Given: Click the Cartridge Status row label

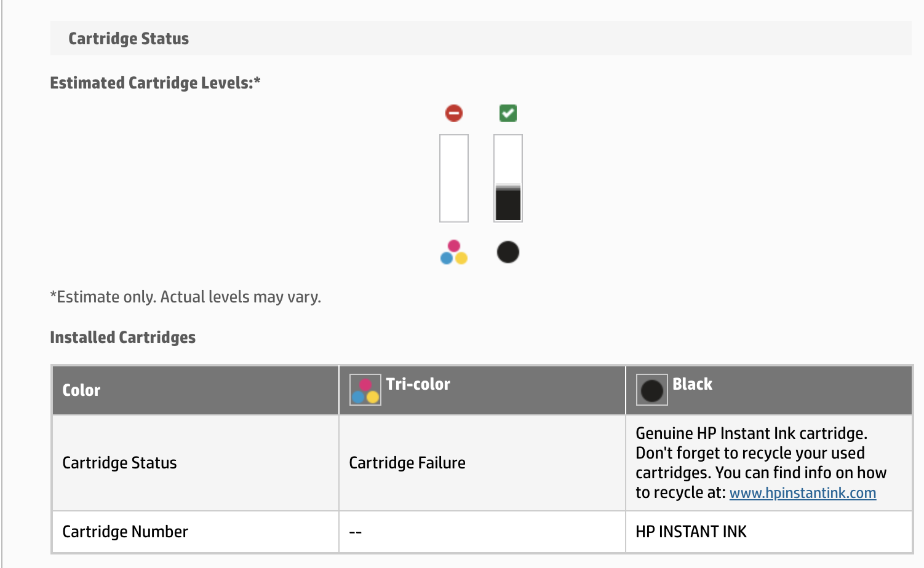Looking at the screenshot, I should [119, 463].
